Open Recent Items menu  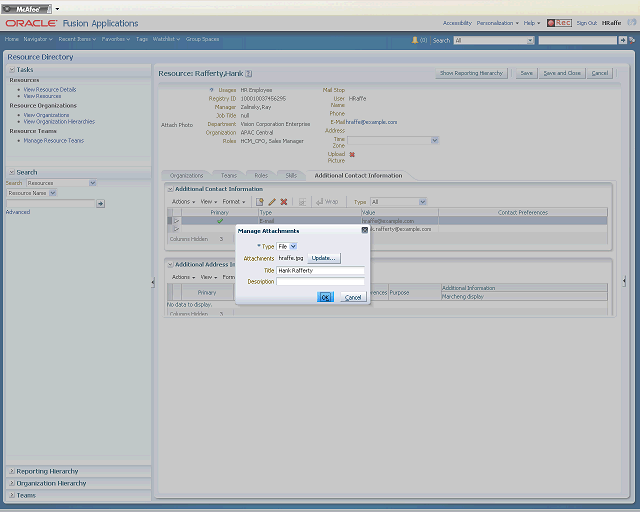[x=77, y=39]
